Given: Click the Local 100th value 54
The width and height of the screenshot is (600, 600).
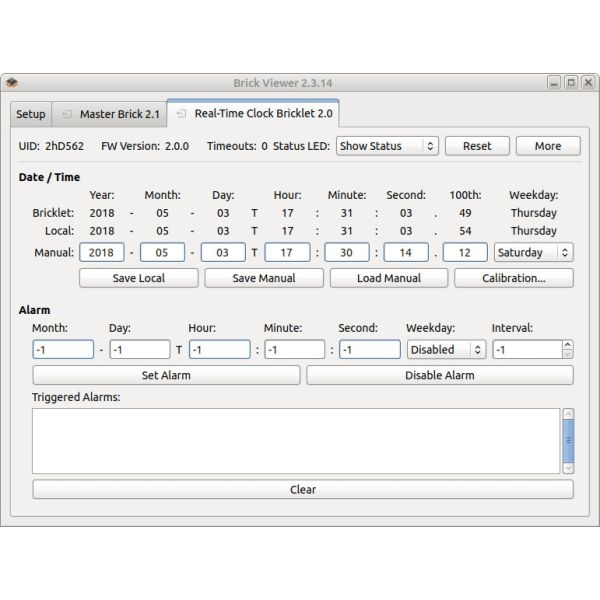Looking at the screenshot, I should click(465, 231).
